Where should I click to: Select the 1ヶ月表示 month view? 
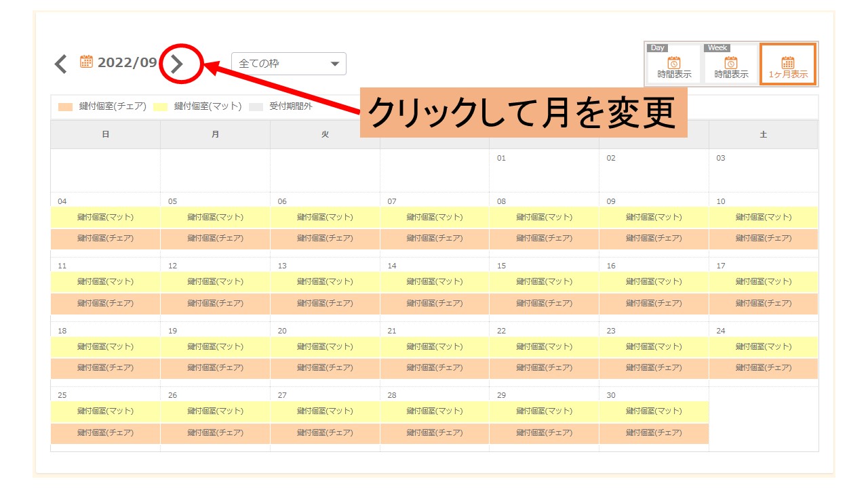788,64
